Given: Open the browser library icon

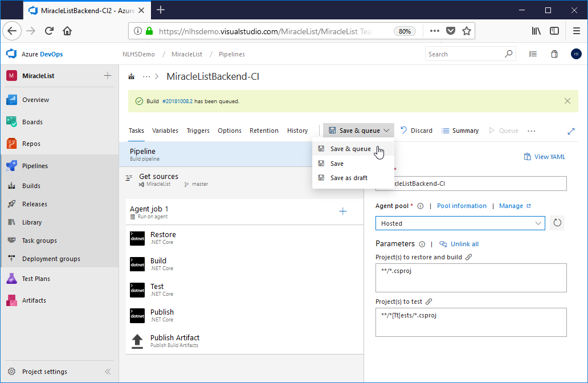Looking at the screenshot, I should (x=536, y=31).
